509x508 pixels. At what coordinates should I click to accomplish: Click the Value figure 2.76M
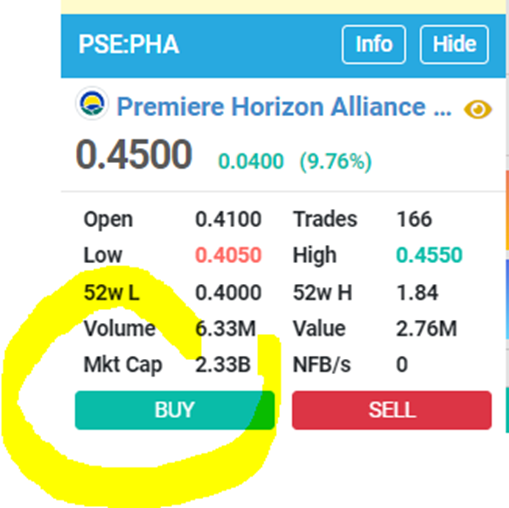(x=426, y=329)
